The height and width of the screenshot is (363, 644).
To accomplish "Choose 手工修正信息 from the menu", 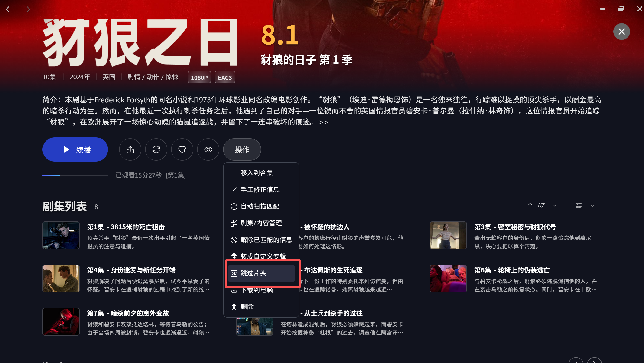I will 261,189.
